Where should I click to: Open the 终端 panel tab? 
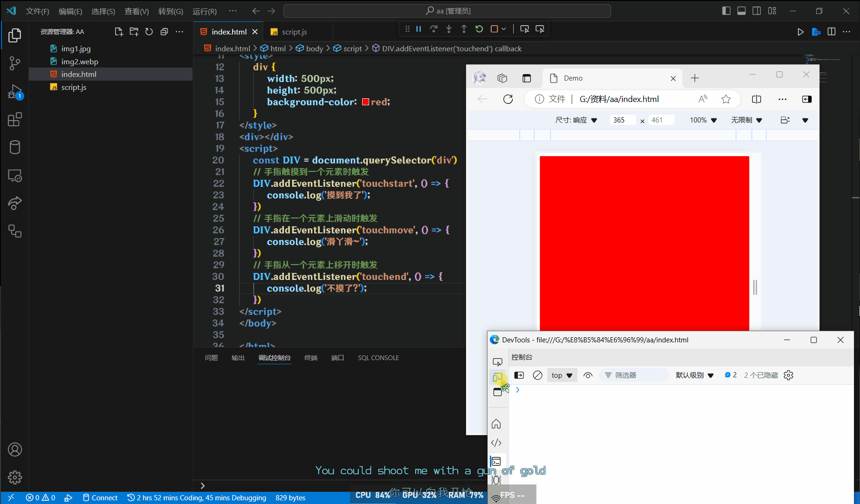310,358
